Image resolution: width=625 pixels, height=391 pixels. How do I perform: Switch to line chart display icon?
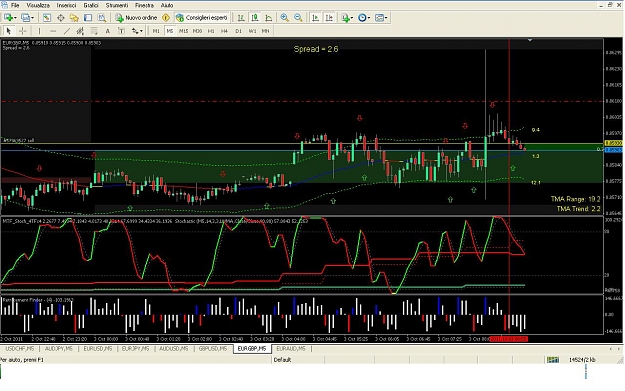(x=269, y=18)
